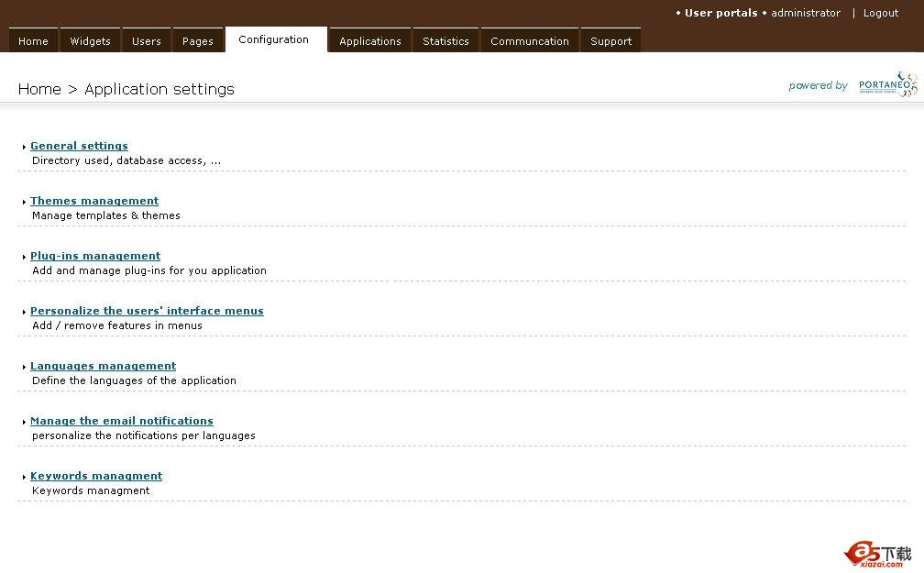Click the User portals link

point(720,13)
